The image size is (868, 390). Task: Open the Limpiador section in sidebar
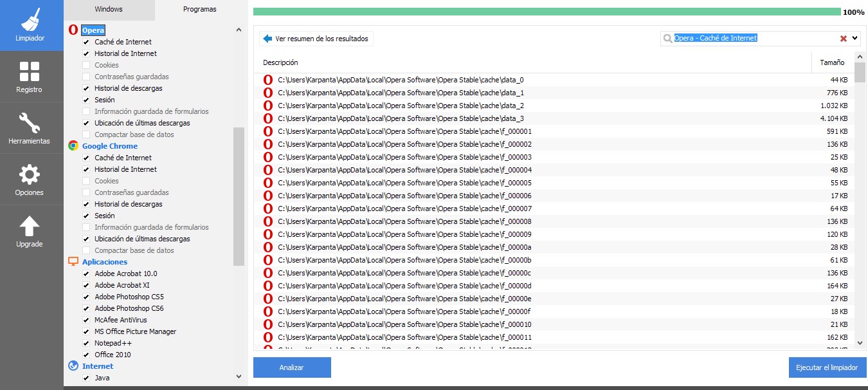[30, 24]
